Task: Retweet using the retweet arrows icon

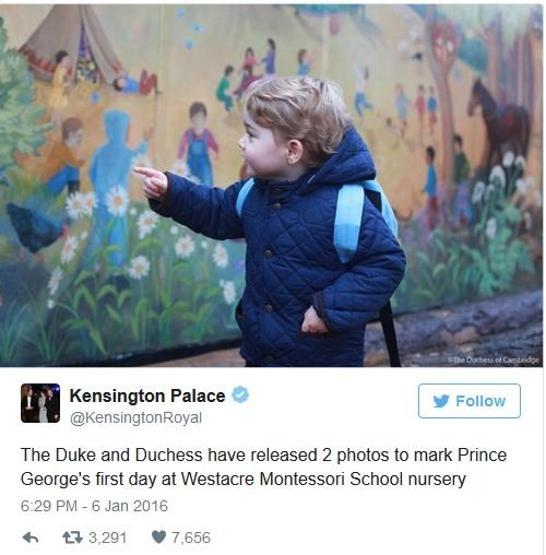Action: (x=72, y=538)
